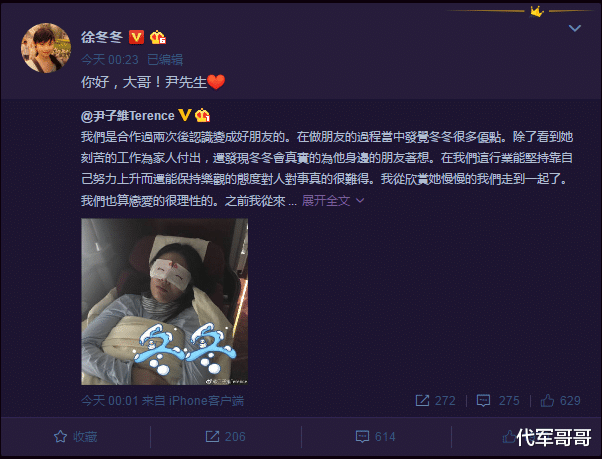Open the post options chevron menu
Viewport: 602px width, 459px height.
click(x=574, y=28)
